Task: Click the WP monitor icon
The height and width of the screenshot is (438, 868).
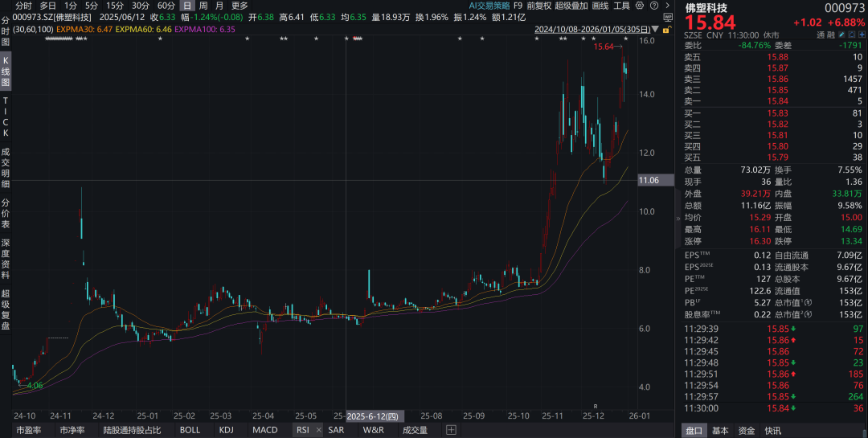Action: [668, 18]
